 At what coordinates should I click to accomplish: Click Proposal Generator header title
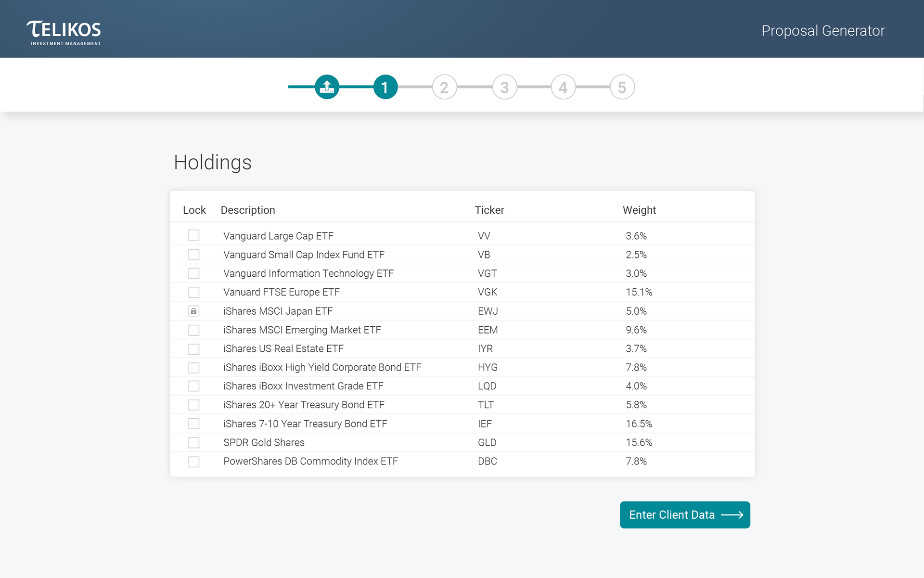tap(822, 31)
